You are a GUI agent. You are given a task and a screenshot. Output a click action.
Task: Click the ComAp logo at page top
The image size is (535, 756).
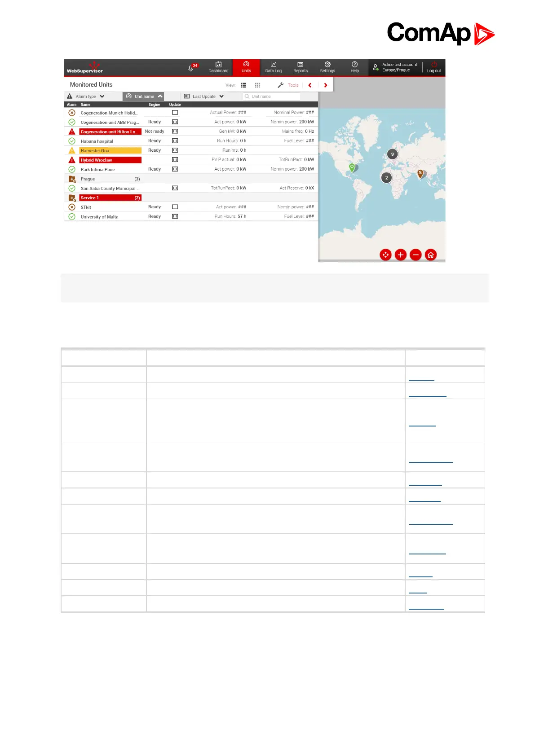tap(441, 33)
